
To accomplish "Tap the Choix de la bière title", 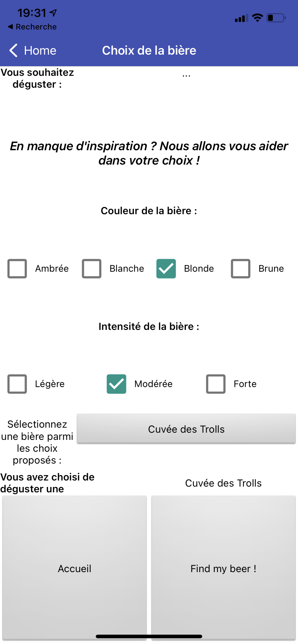I will 149,51.
